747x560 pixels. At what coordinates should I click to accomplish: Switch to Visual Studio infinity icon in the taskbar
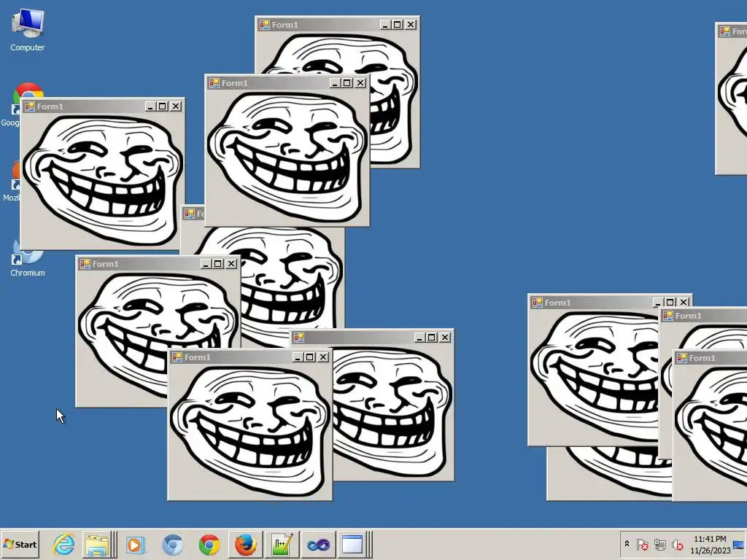click(318, 544)
